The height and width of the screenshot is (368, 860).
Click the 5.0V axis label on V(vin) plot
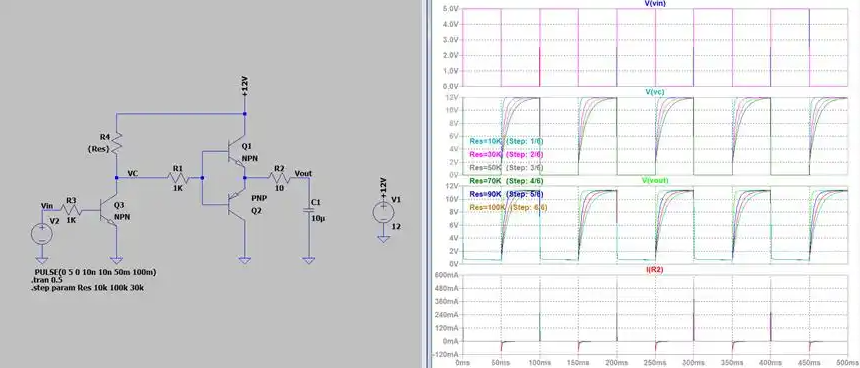pos(450,9)
